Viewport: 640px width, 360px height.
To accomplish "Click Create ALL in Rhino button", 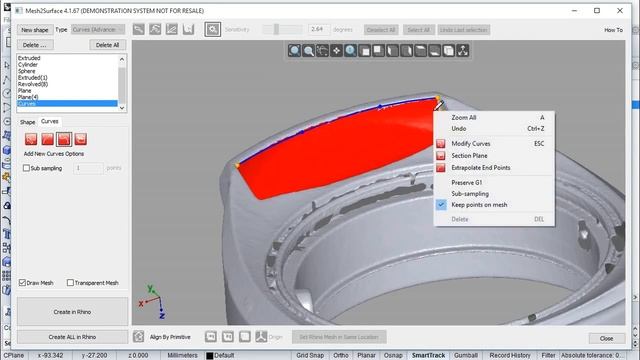I will coord(72,337).
